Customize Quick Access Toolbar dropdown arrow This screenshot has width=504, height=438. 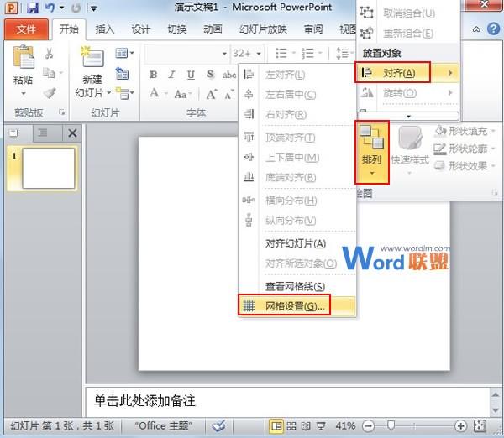pyautogui.click(x=93, y=8)
